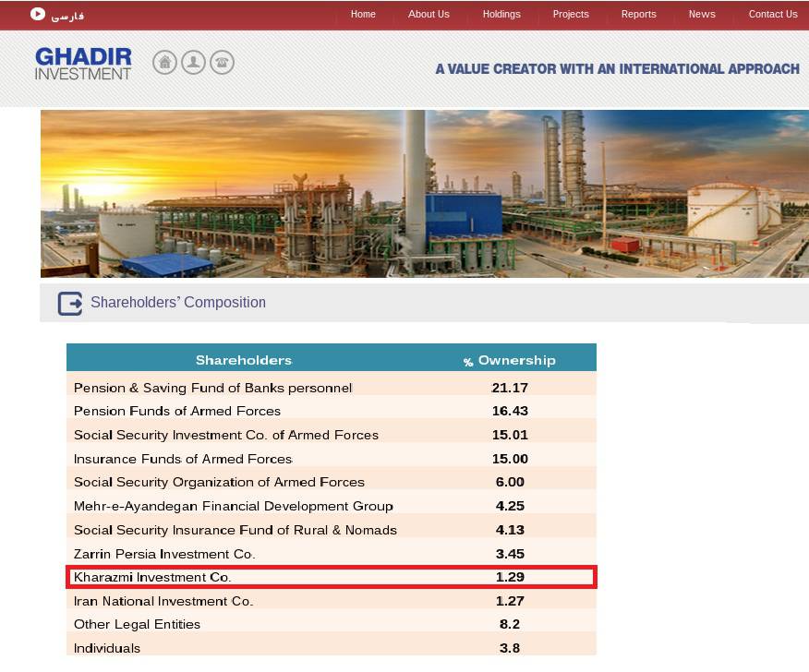Click the petrochemical plant banner image
Image resolution: width=809 pixels, height=672 pixels.
(425, 194)
